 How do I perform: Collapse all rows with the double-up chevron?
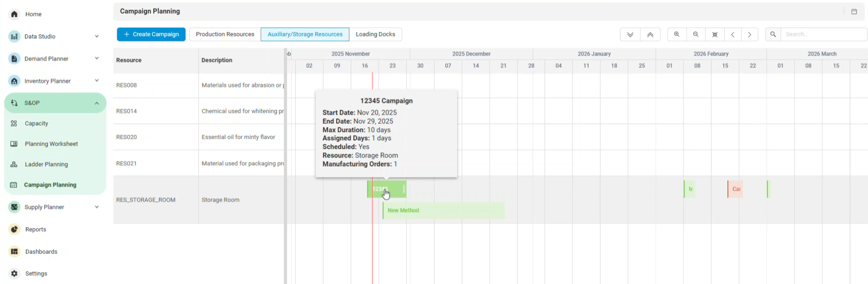(650, 34)
